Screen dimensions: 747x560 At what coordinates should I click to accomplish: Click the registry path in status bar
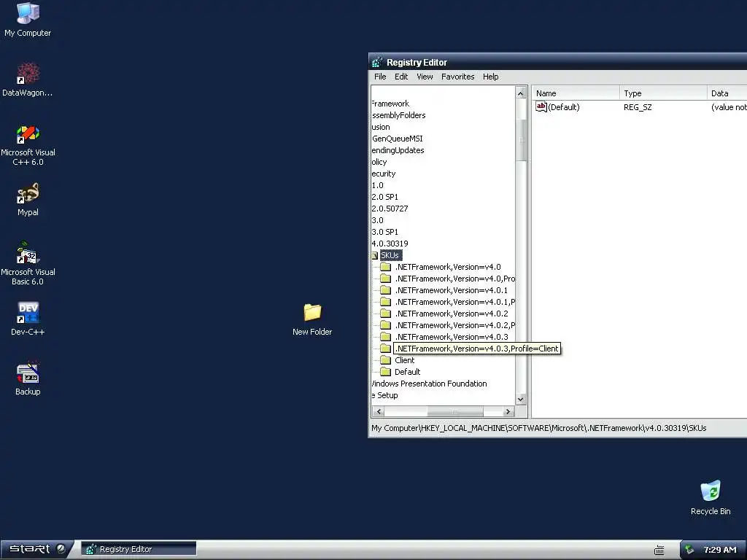point(539,428)
